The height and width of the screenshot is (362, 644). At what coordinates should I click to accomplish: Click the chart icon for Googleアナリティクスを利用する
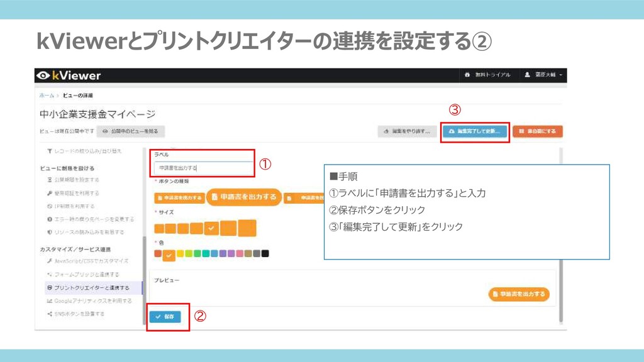[x=49, y=301]
